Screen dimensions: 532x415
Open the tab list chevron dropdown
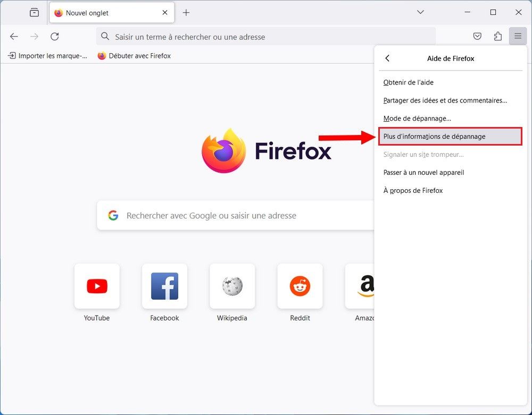pyautogui.click(x=420, y=12)
